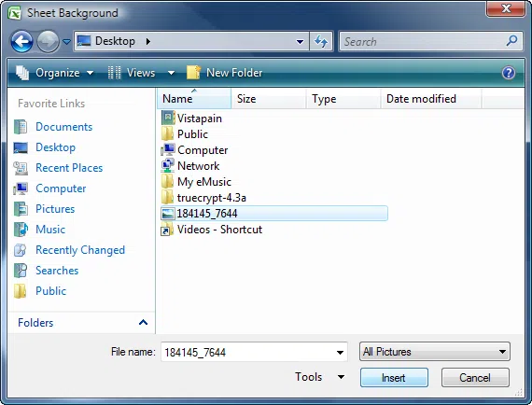Click the magnifier icon in Search box
The width and height of the screenshot is (532, 405).
511,41
